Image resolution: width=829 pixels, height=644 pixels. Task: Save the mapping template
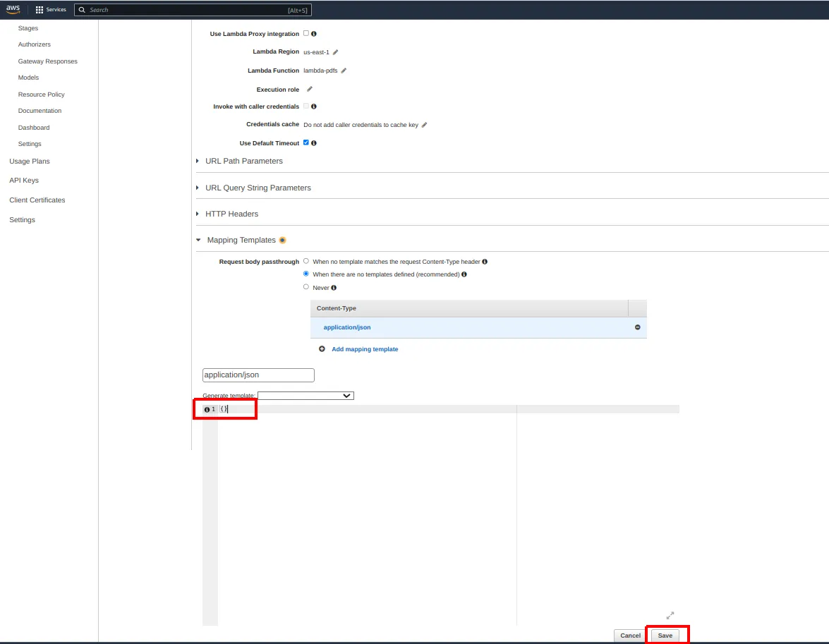click(665, 636)
